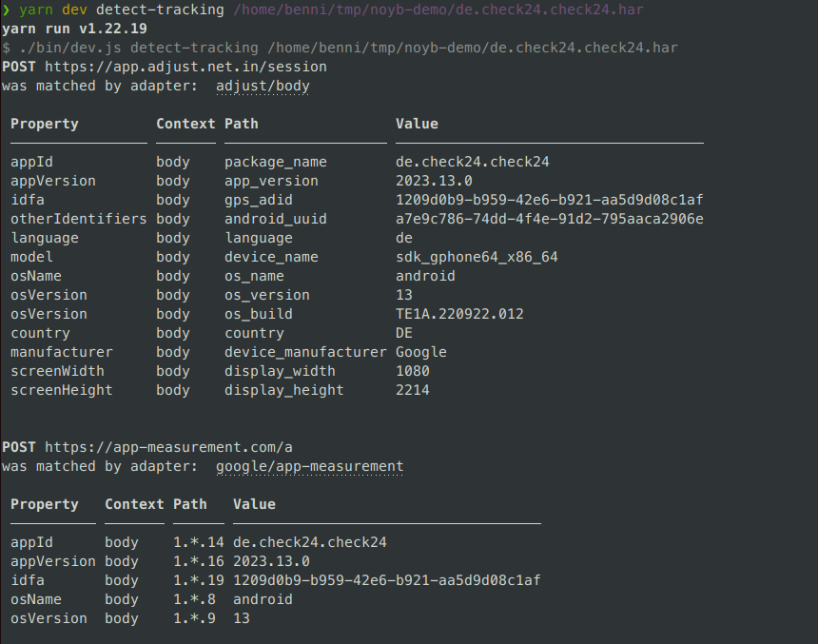This screenshot has width=818, height=644.
Task: Click the Property header in first table
Action: coord(45,124)
